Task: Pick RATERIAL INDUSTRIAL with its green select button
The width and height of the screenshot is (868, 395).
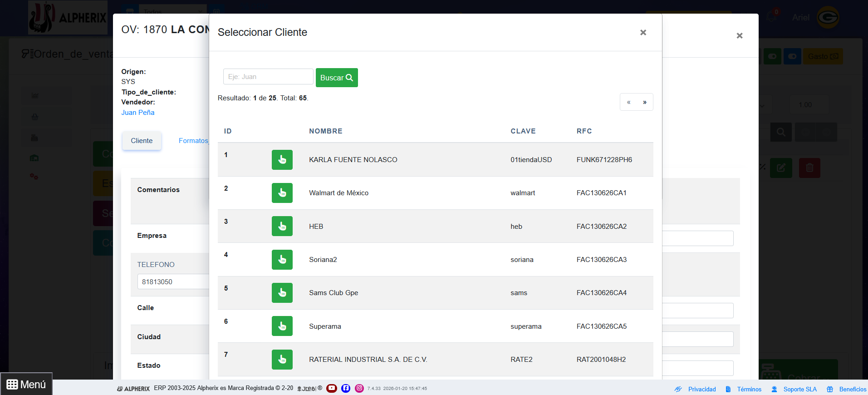Action: (x=282, y=360)
